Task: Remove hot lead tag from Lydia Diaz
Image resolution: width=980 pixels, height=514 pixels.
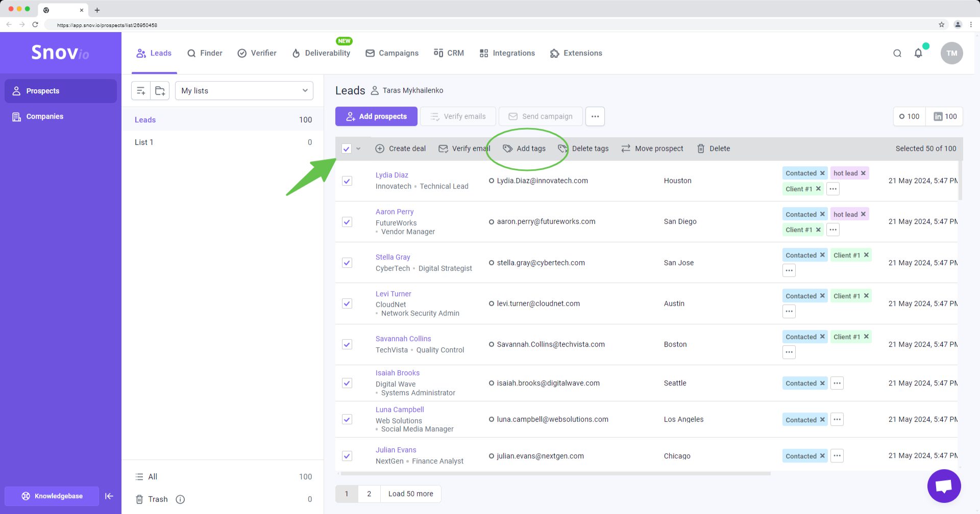Action: 863,173
